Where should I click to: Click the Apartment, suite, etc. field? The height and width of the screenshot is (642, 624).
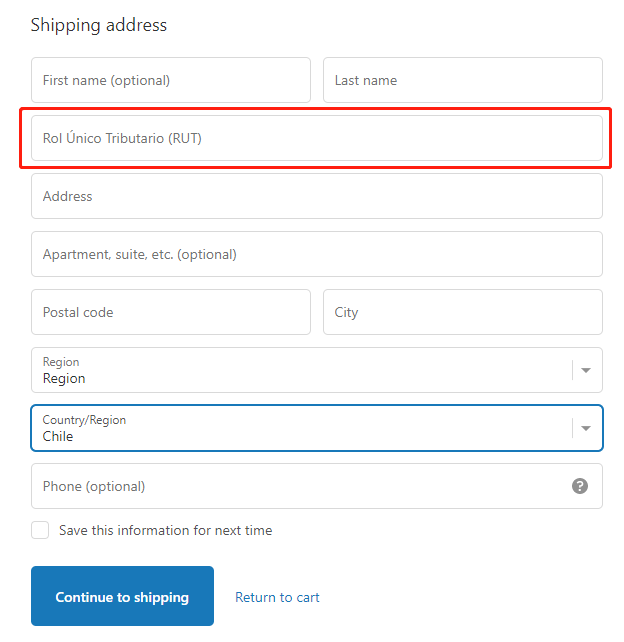(x=317, y=254)
